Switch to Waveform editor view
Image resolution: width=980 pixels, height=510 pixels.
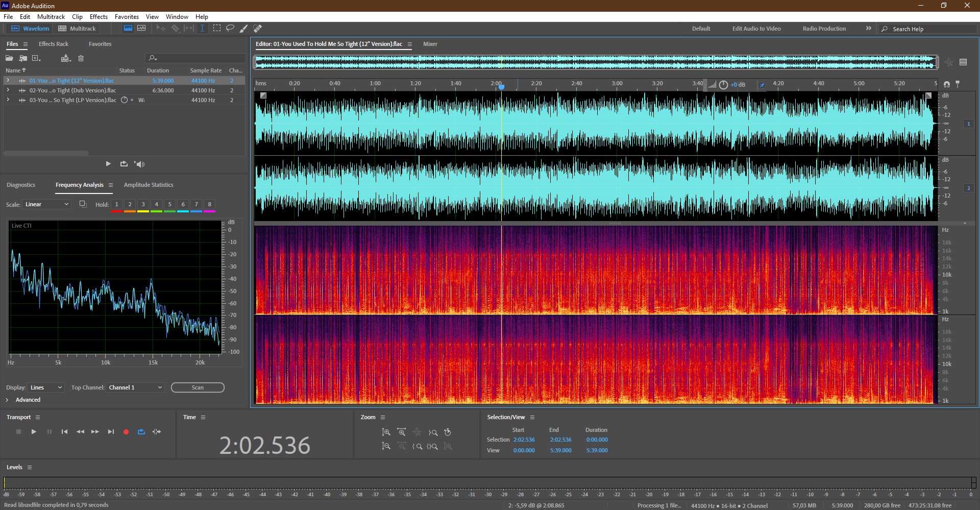click(x=31, y=29)
